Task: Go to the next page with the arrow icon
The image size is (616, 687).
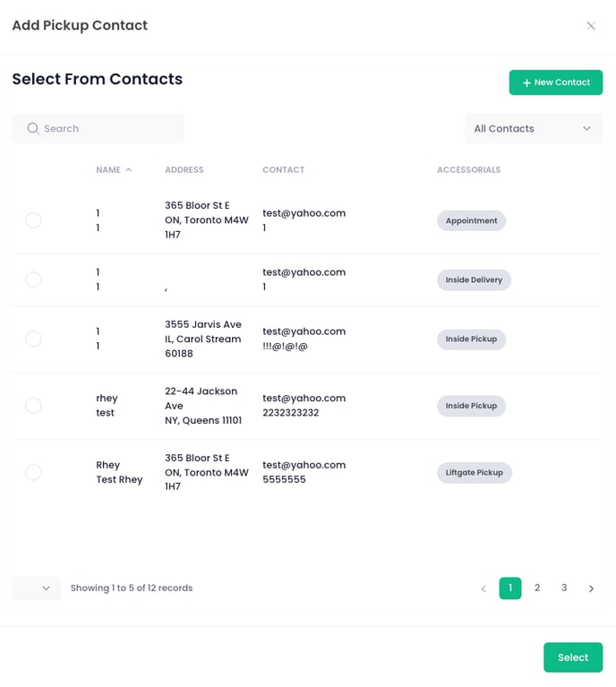Action: coord(591,588)
